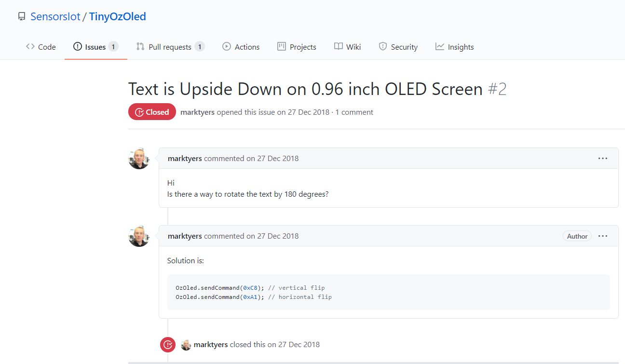Click closed event's 'on 27 Dec 2018' date
Image resolution: width=625 pixels, height=364 pixels.
pyautogui.click(x=294, y=345)
